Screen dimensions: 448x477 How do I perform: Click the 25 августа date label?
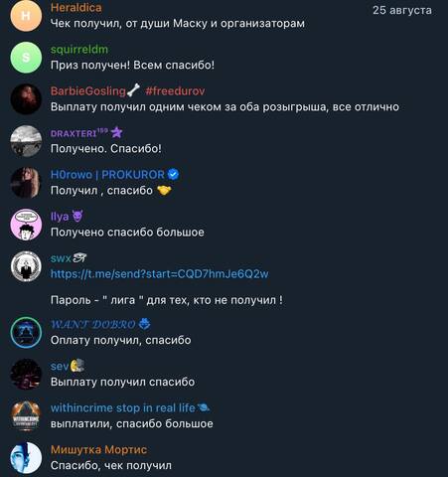click(402, 10)
